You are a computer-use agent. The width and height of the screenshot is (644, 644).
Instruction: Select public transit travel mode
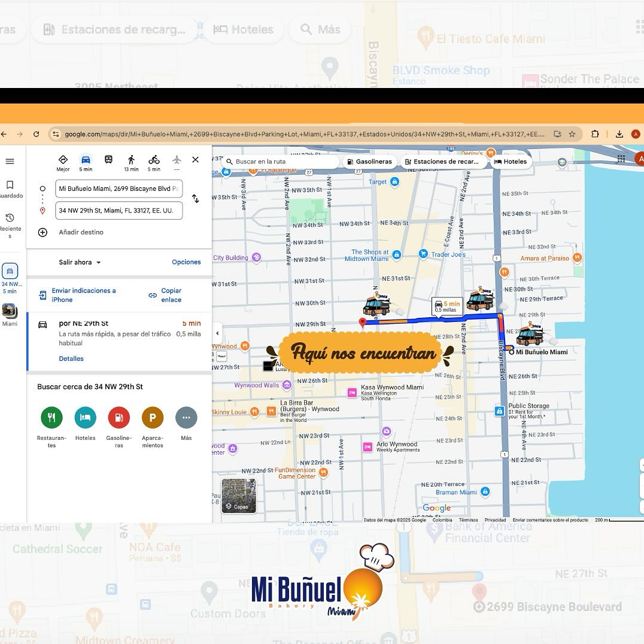[x=108, y=160]
